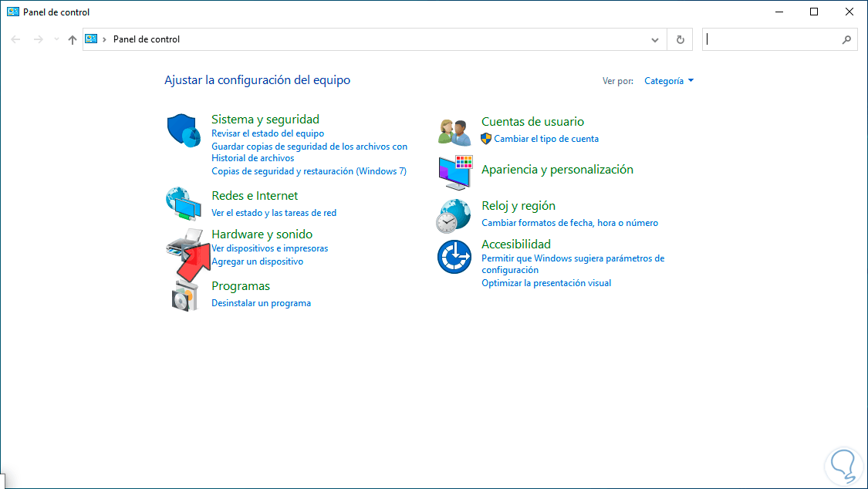This screenshot has width=868, height=489.
Task: Click the back navigation arrow
Action: [15, 39]
